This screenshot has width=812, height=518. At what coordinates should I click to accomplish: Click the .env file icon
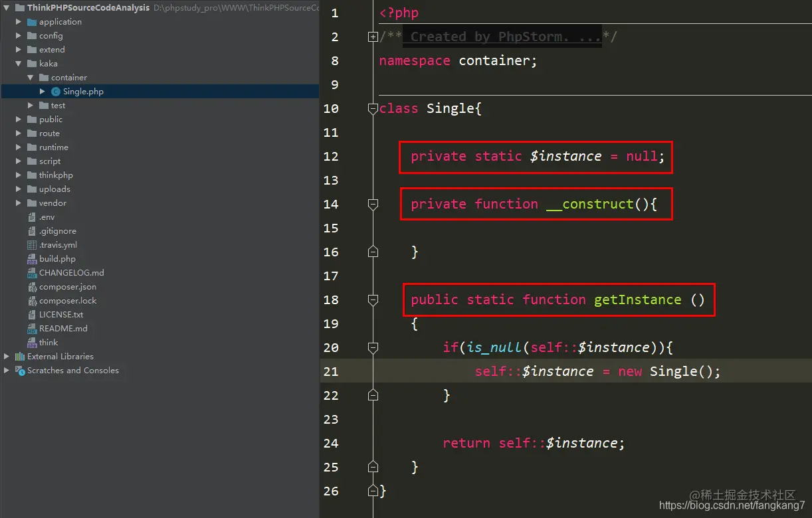[32, 217]
